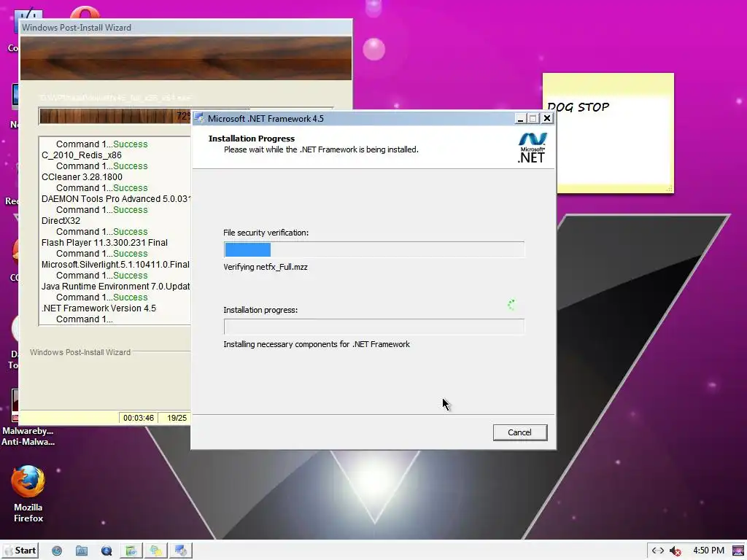Click the Microsoft .NET logo in installer
Viewport: 747px width, 560px height.
pos(532,147)
